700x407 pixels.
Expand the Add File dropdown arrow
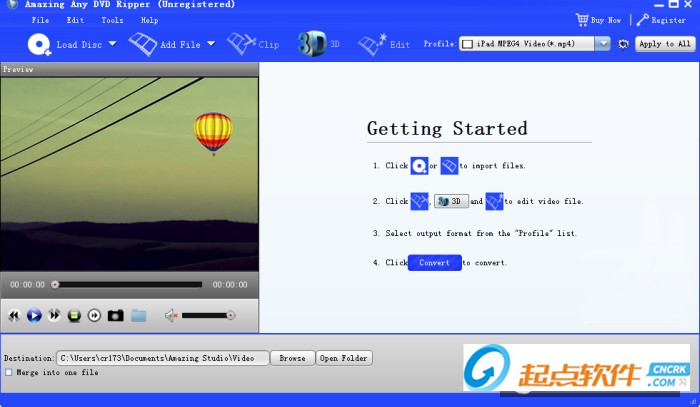(x=211, y=44)
